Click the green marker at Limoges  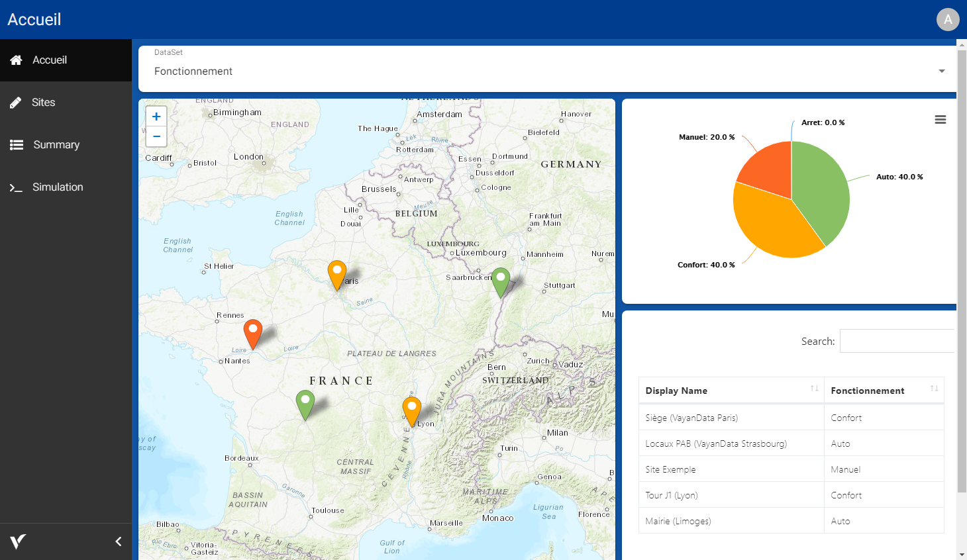pos(305,402)
